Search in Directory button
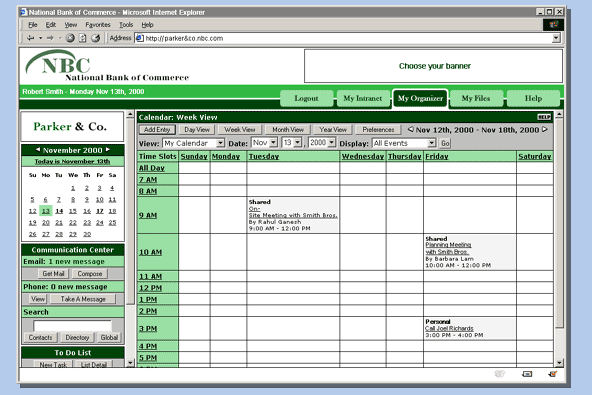The image size is (592, 395). [77, 338]
